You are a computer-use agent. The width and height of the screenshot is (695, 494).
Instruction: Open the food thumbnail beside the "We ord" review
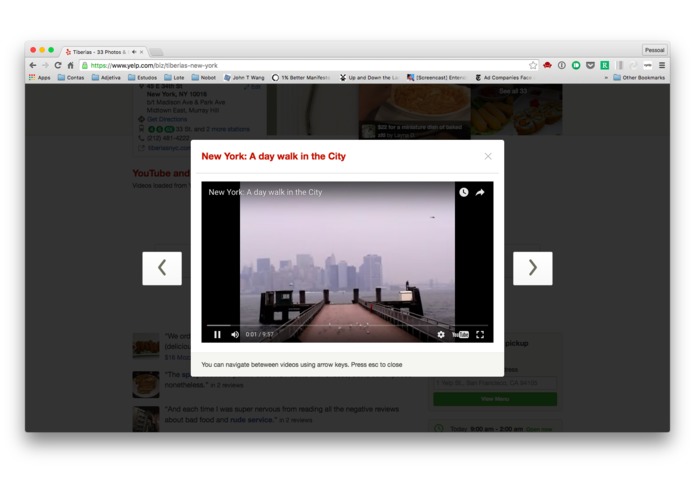pyautogui.click(x=146, y=346)
